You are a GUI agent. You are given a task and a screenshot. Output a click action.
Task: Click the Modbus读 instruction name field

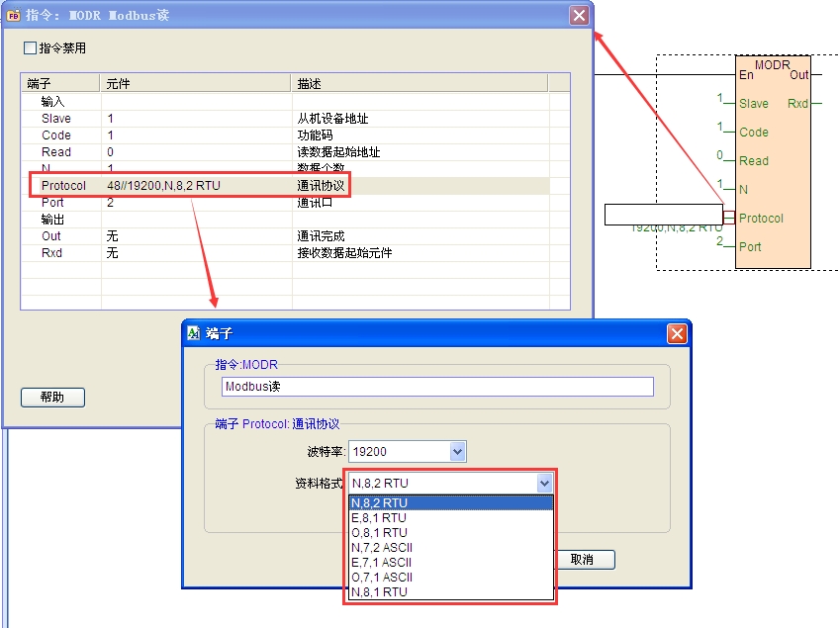[437, 387]
